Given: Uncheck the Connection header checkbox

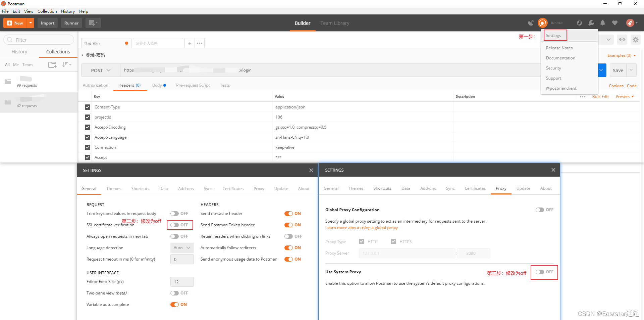Looking at the screenshot, I should tap(88, 147).
